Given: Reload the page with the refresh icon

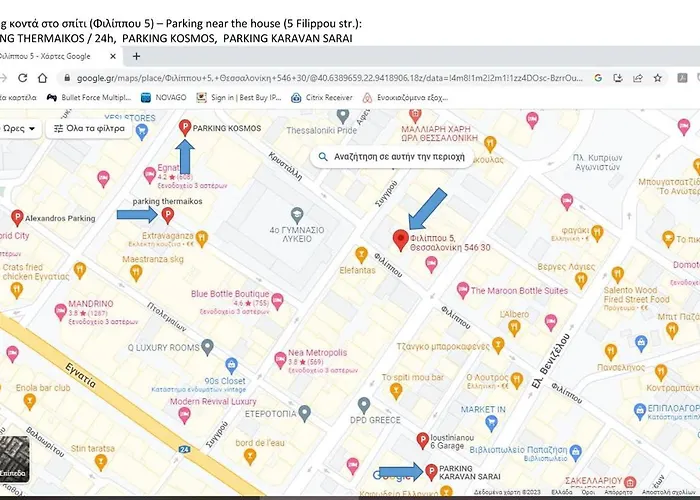Looking at the screenshot, I should [22, 78].
